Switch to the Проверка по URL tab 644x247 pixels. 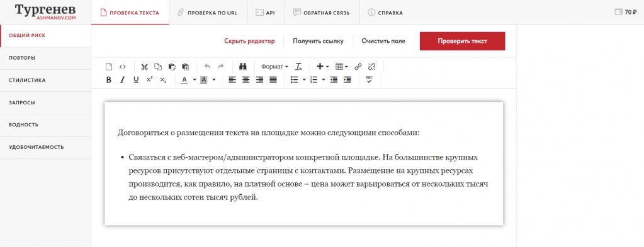click(x=208, y=13)
